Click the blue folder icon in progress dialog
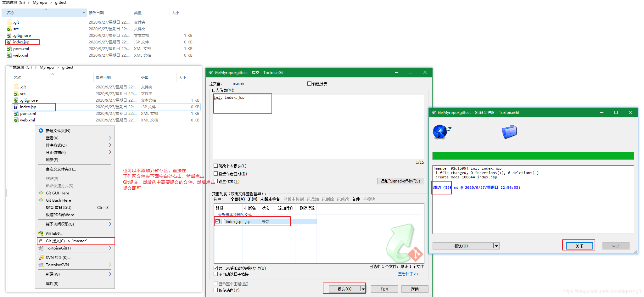Viewport: 644px width, 297px height. pos(509,132)
